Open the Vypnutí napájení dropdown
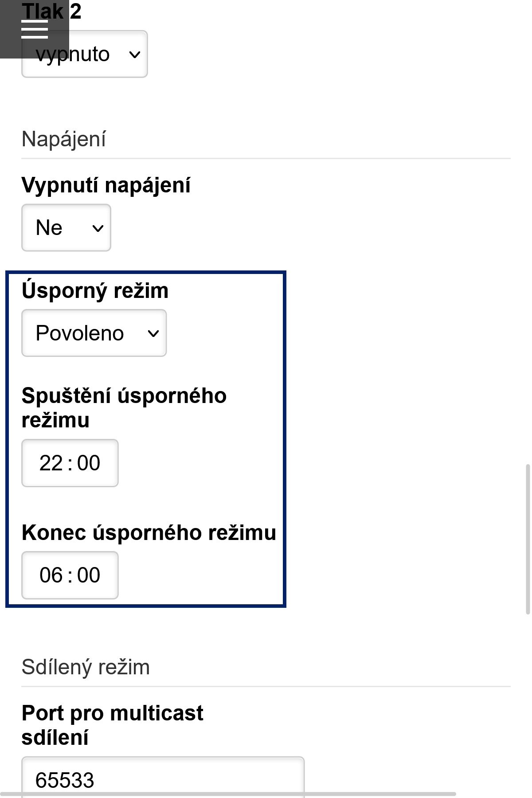 pos(66,227)
